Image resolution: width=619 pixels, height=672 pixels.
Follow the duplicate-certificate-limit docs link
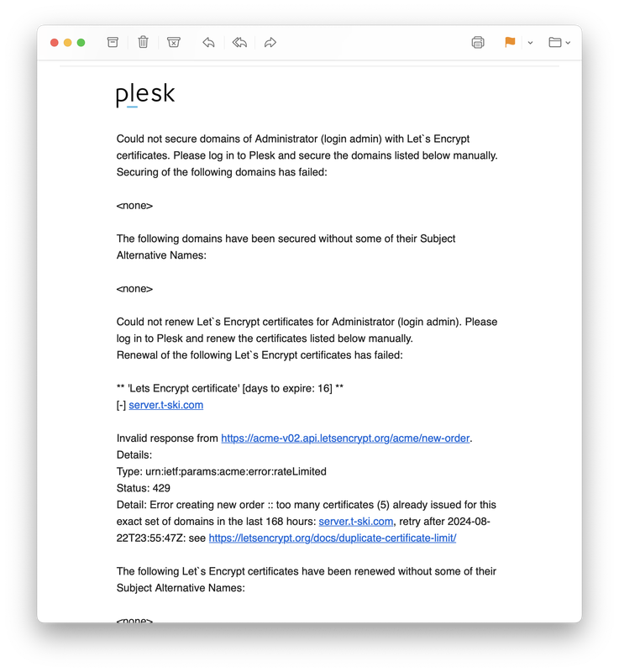(333, 538)
